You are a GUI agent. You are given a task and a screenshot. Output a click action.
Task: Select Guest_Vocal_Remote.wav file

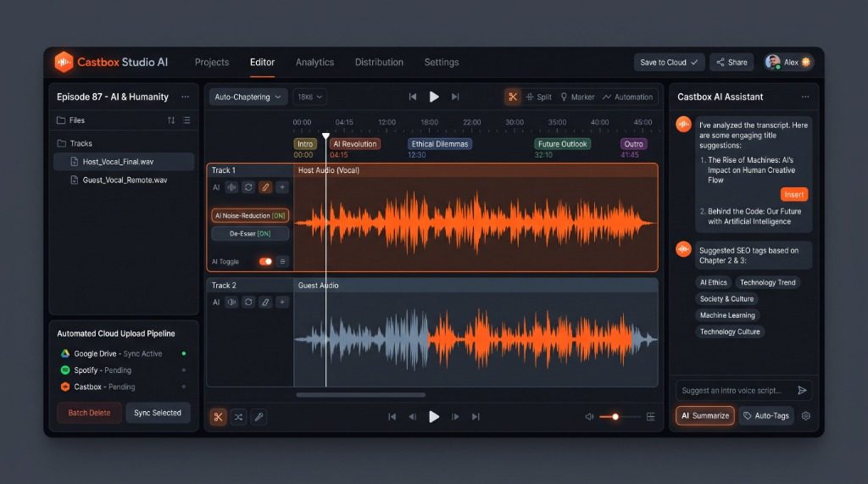[x=124, y=180]
